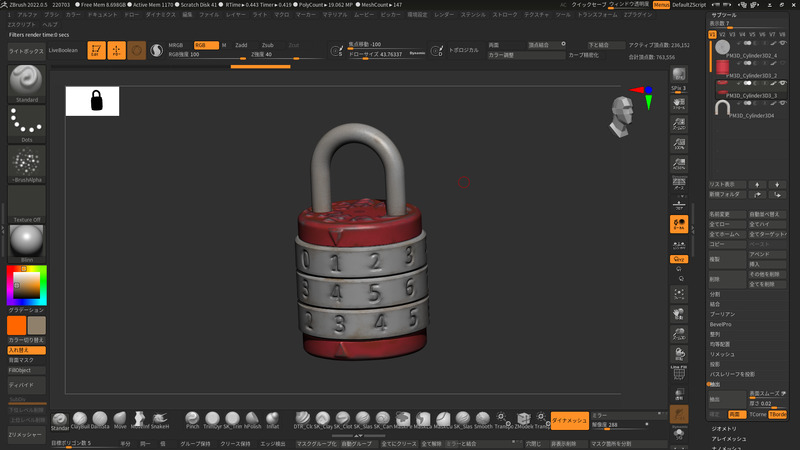800x450 pixels.
Task: Open the Zプラグイン menu
Action: point(638,15)
